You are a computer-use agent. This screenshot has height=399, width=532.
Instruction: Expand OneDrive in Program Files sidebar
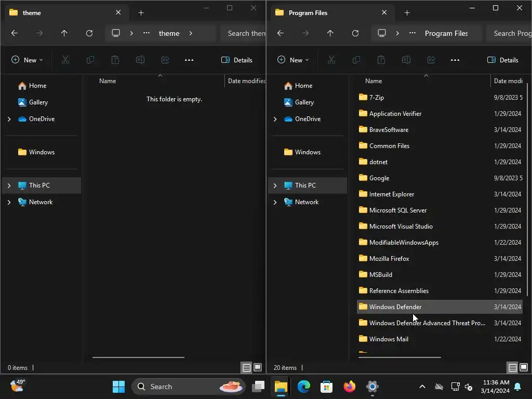[x=275, y=119]
